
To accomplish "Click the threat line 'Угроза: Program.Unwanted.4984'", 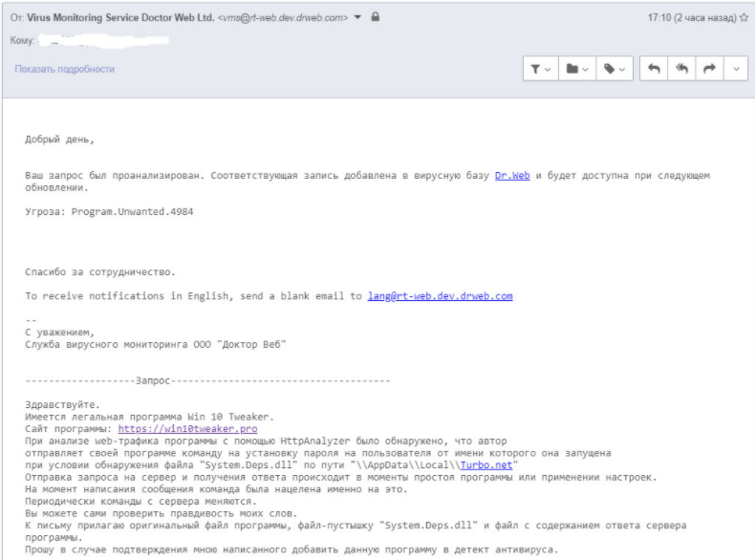I will (x=109, y=212).
